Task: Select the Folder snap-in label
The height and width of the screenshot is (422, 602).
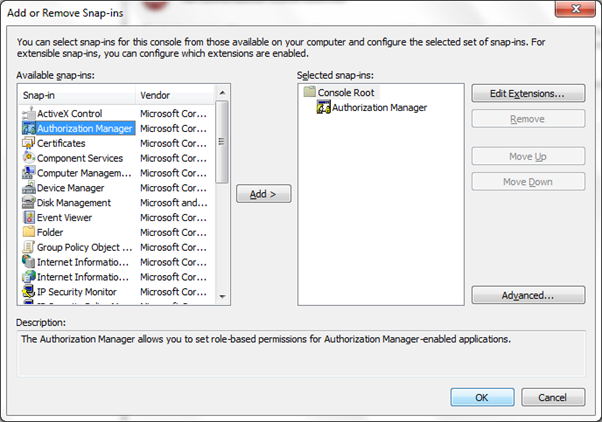Action: (50, 232)
